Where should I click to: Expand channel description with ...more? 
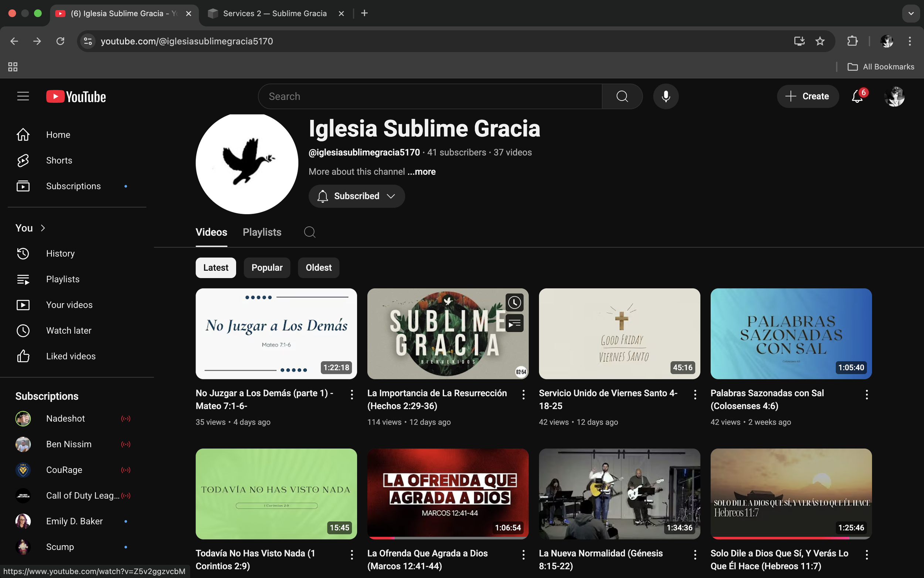click(421, 172)
